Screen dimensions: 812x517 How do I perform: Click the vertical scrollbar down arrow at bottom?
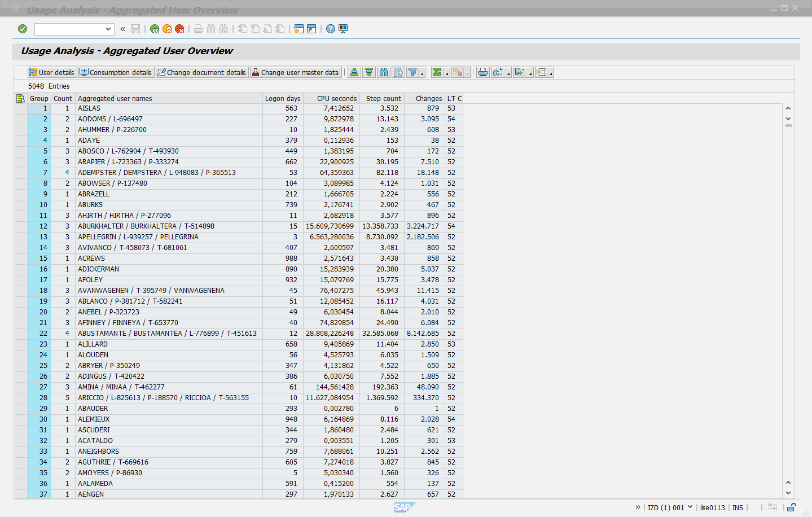tap(788, 493)
